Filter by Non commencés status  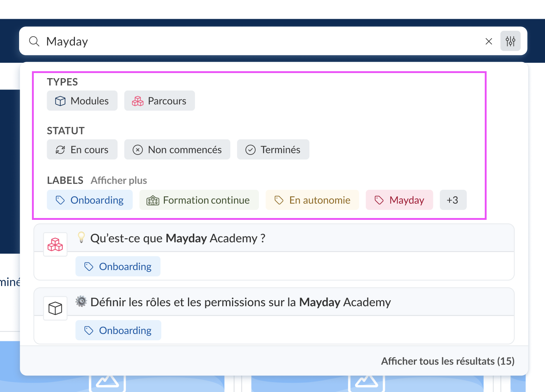coord(177,150)
